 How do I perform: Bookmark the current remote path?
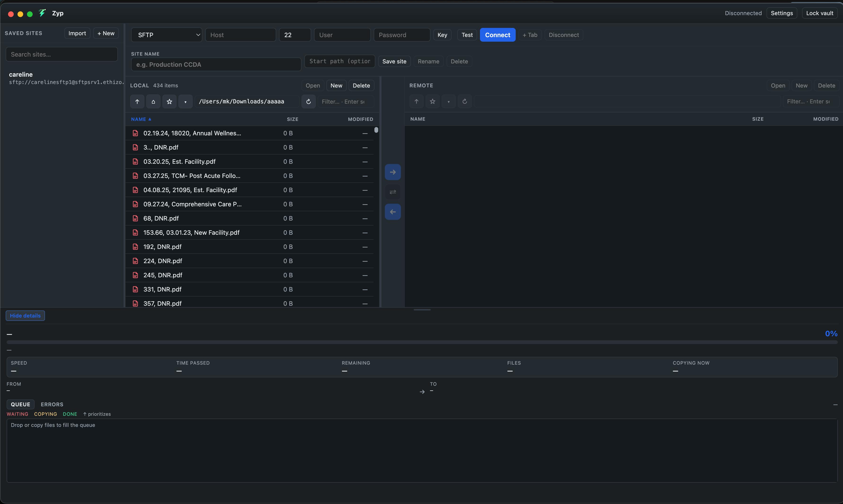pyautogui.click(x=432, y=102)
